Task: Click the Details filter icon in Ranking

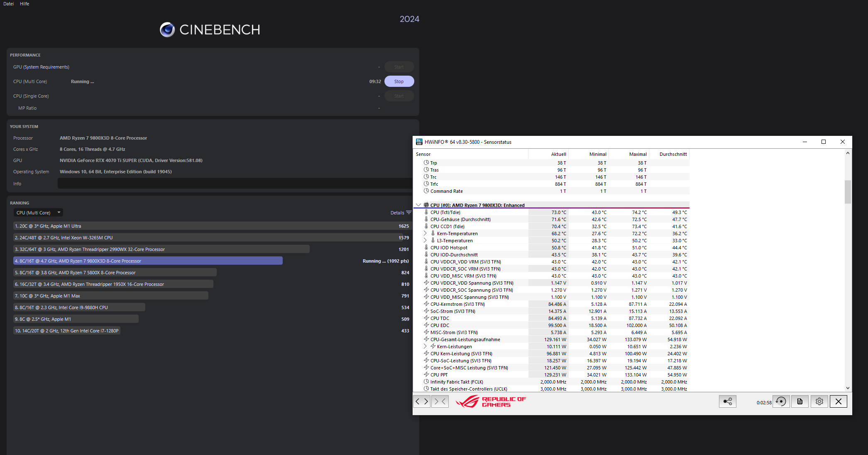Action: tap(409, 213)
